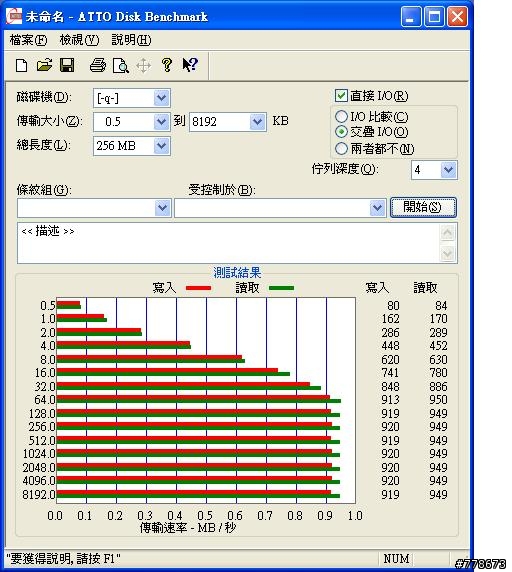
Task: Click the green 讀取 legend swatch
Action: tap(281, 288)
